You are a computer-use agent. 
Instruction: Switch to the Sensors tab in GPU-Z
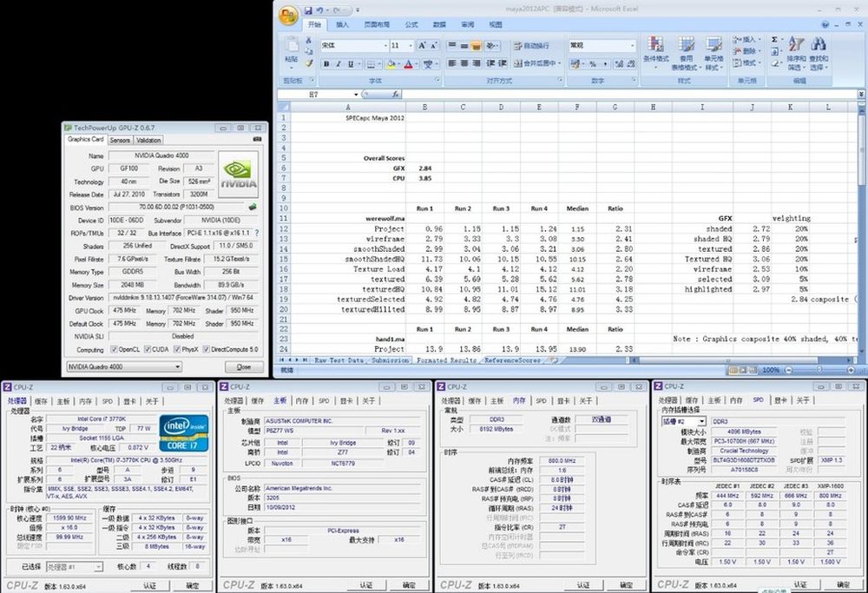coord(120,141)
